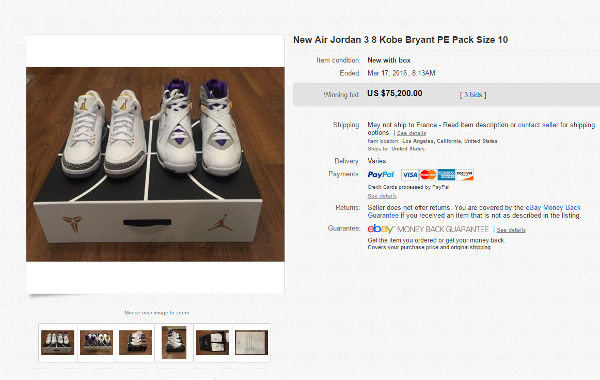
Task: Click See details beside Money Back Guarantee
Action: coord(511,230)
